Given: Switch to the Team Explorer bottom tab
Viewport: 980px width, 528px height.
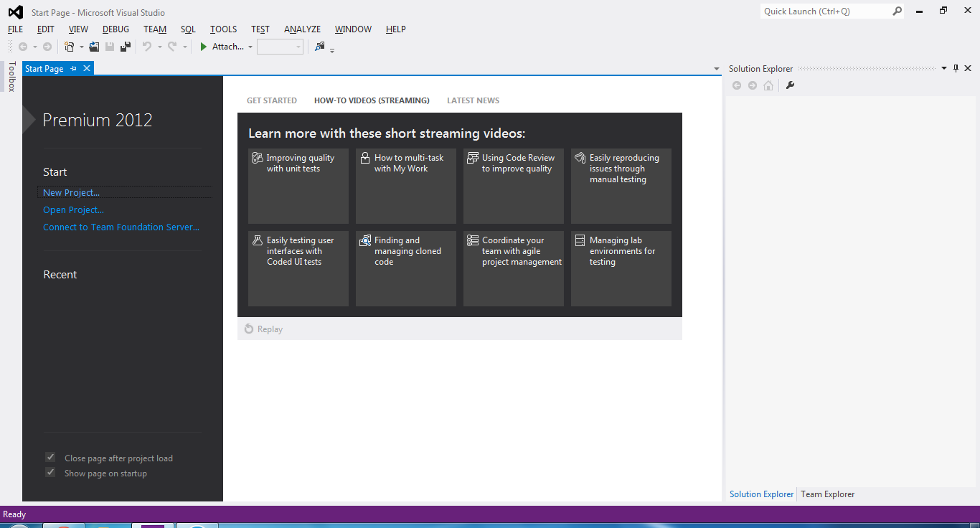Looking at the screenshot, I should [827, 494].
